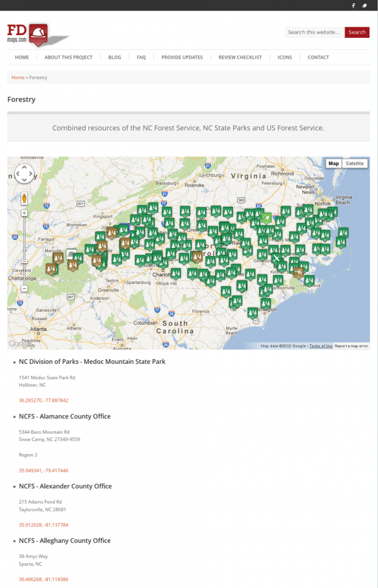378x588 pixels.
Task: Switch map to Map view
Action: tap(334, 164)
